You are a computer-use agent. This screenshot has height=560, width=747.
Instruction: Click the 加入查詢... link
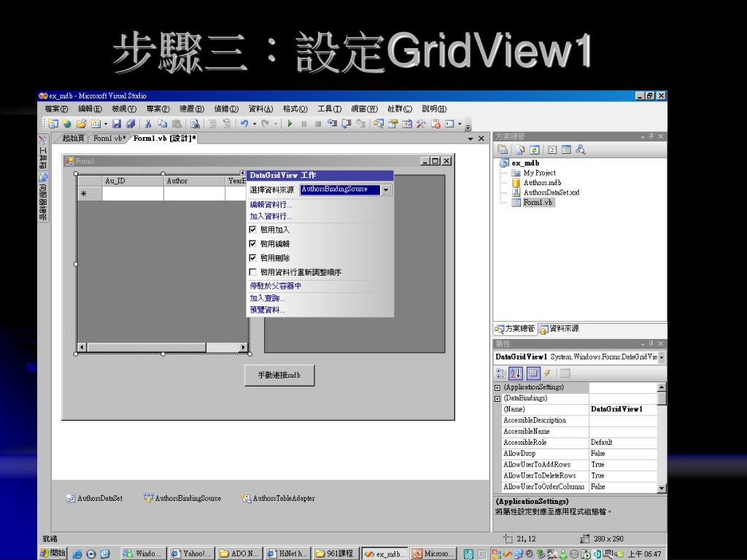(x=267, y=298)
